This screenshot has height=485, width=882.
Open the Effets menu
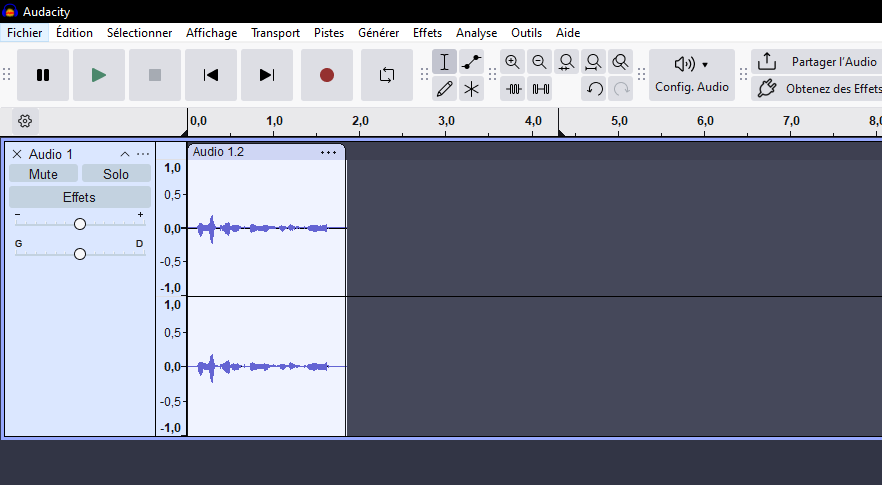(x=427, y=33)
